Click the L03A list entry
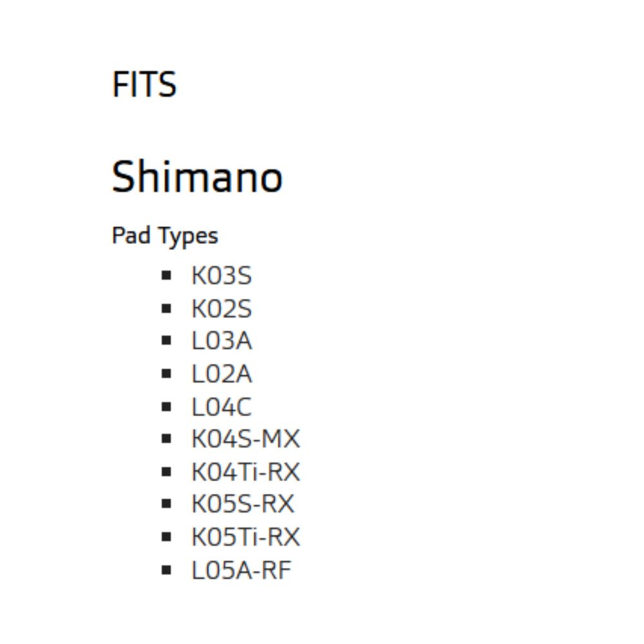 click(222, 341)
